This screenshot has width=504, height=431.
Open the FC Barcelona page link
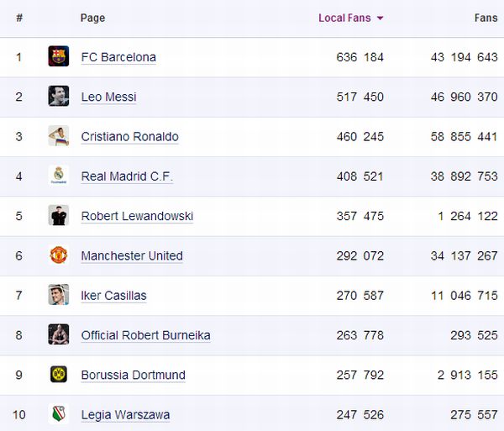(x=118, y=57)
